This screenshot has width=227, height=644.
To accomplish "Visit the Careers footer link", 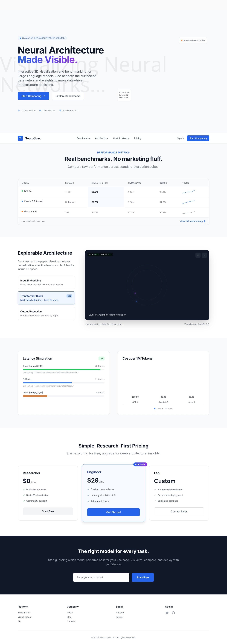I will (x=71, y=621).
